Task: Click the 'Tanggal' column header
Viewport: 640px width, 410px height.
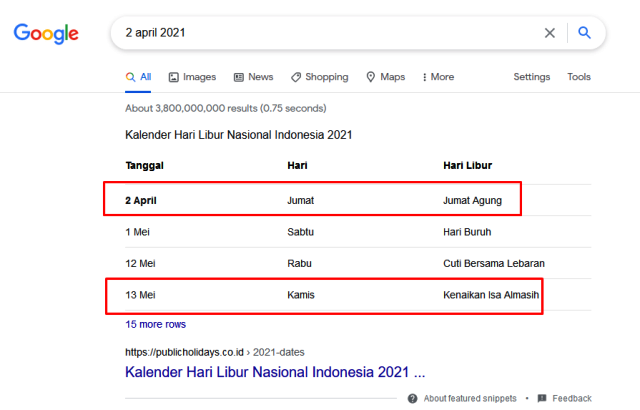Action: (144, 166)
